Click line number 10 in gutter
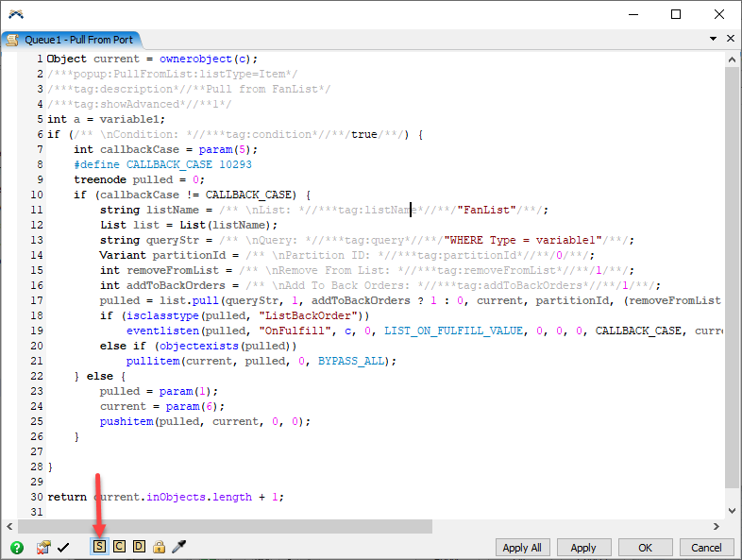Image resolution: width=742 pixels, height=560 pixels. [x=37, y=195]
